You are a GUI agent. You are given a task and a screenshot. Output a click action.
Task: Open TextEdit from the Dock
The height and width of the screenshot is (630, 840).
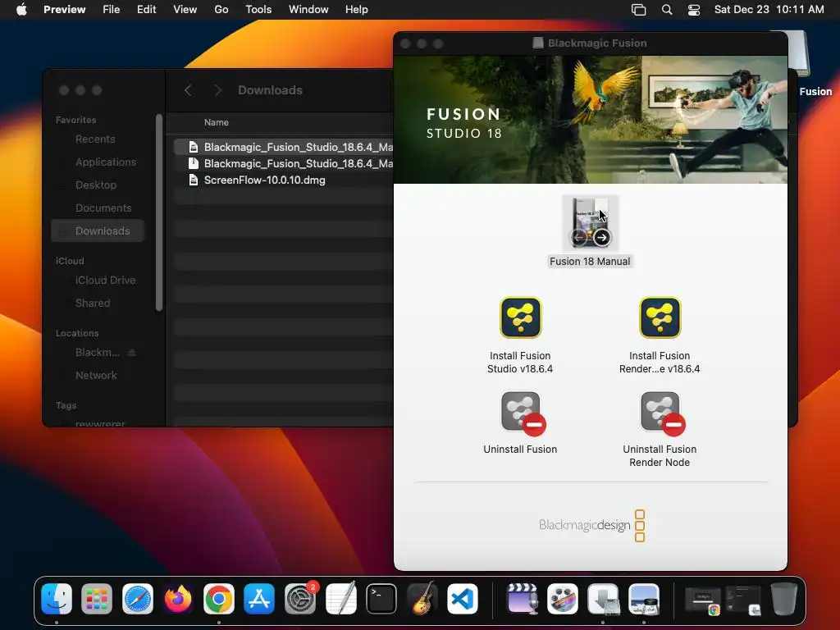pos(340,598)
